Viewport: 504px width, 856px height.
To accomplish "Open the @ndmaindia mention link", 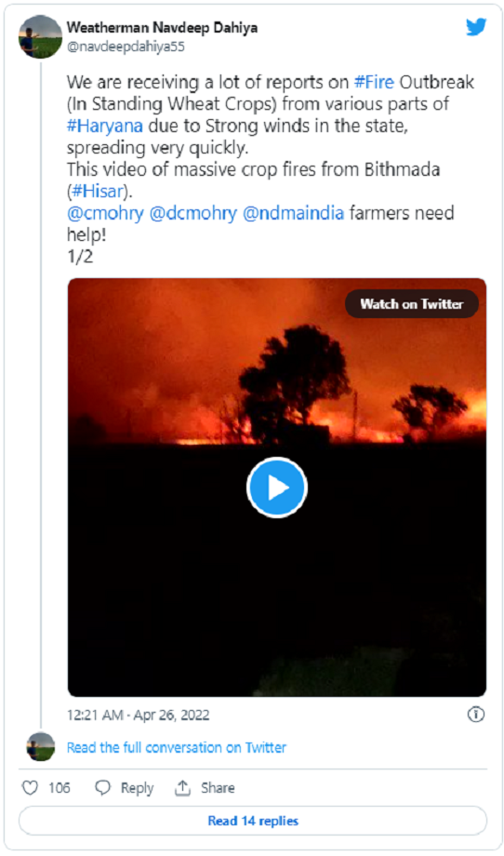I will tap(293, 213).
